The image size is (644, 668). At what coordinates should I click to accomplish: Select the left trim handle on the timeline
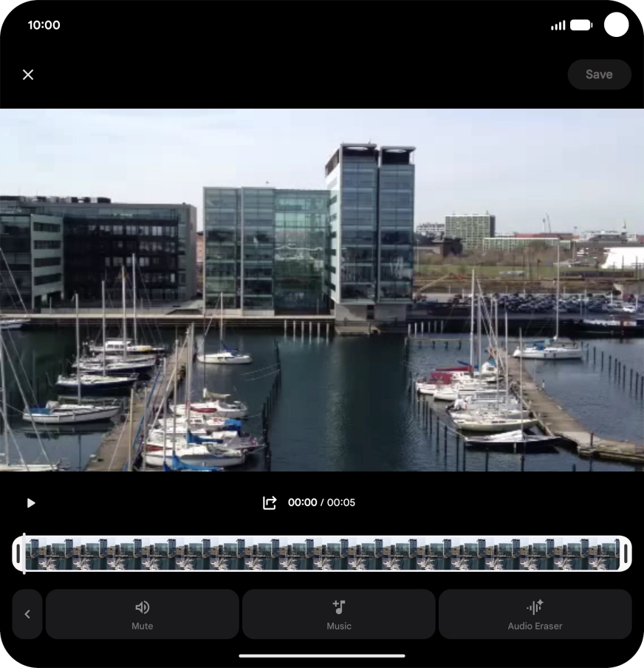point(18,553)
